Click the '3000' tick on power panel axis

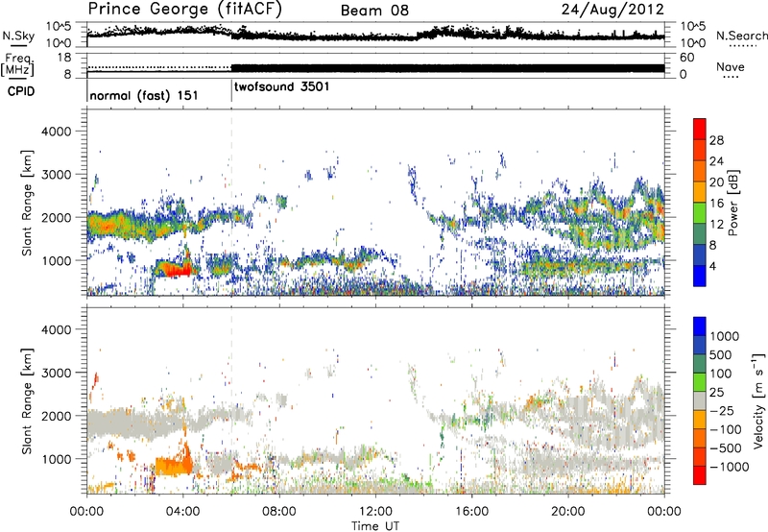pyautogui.click(x=56, y=175)
